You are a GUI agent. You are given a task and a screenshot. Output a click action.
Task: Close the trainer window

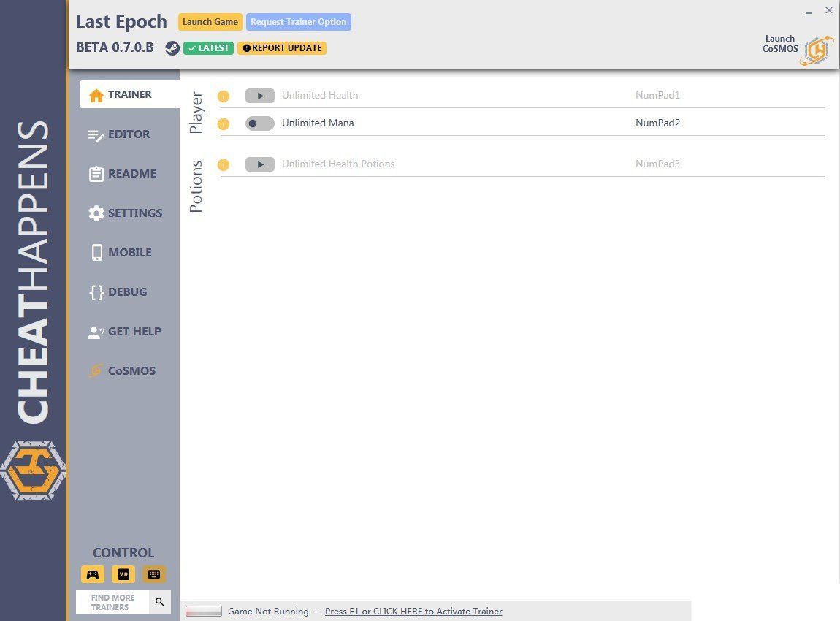(829, 10)
